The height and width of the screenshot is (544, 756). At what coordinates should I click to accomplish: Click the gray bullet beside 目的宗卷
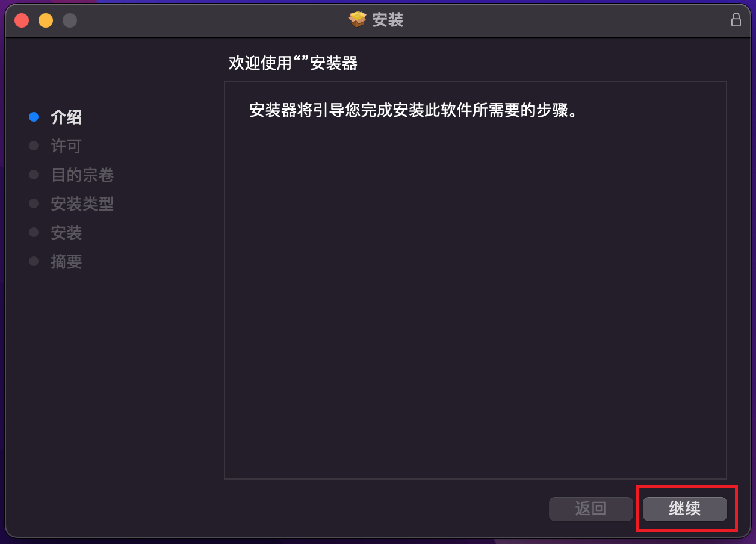[34, 175]
